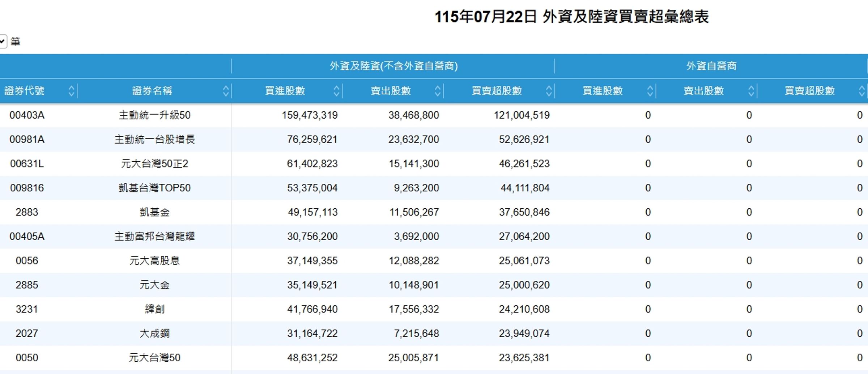Select stock code 2027
The height and width of the screenshot is (374, 868).
27,333
